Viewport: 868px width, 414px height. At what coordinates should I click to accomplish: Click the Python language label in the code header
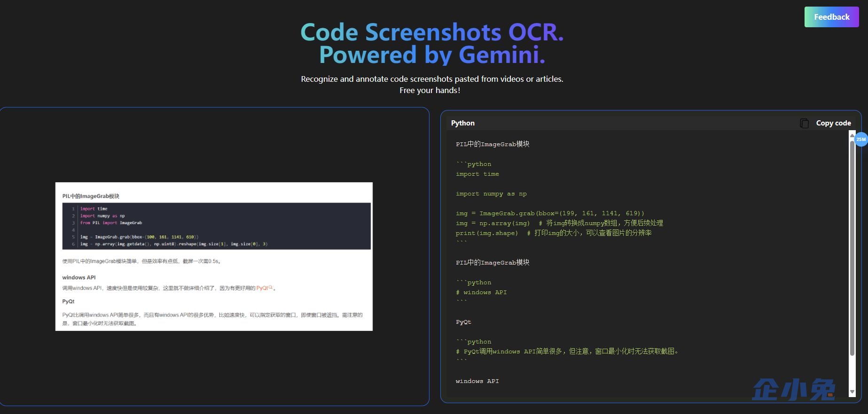(463, 123)
